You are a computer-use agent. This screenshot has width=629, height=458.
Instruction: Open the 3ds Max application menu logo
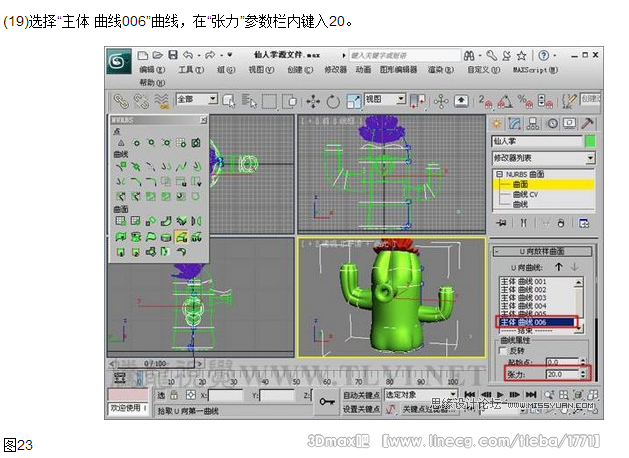119,61
